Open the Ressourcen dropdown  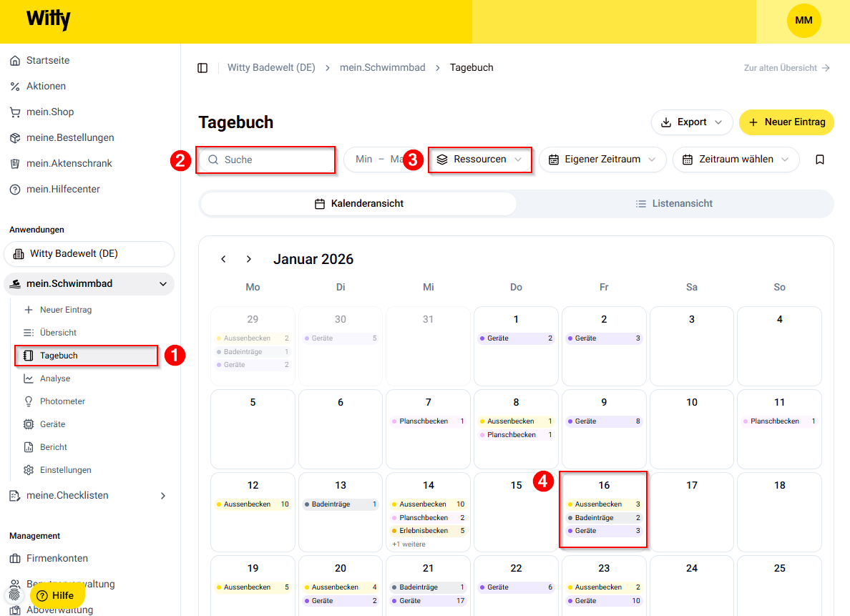pos(480,160)
